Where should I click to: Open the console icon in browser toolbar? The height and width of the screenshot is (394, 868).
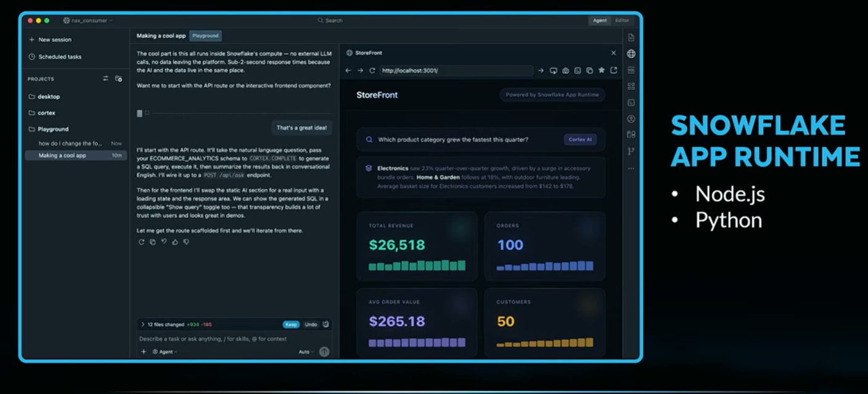[578, 71]
